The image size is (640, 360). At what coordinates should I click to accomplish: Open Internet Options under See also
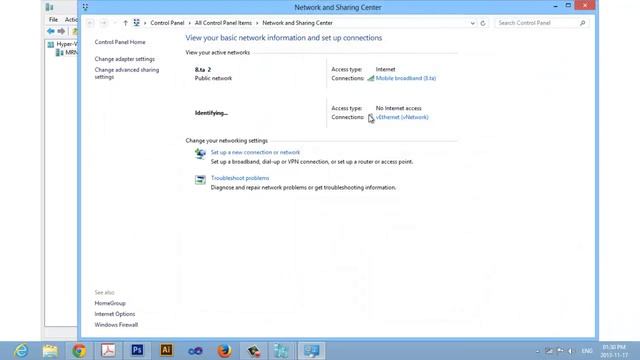[x=115, y=314]
